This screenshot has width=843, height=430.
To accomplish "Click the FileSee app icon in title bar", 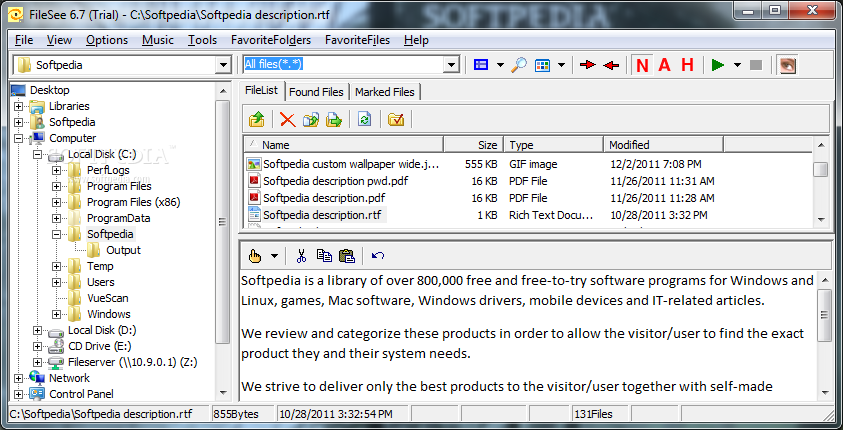I will click(17, 15).
